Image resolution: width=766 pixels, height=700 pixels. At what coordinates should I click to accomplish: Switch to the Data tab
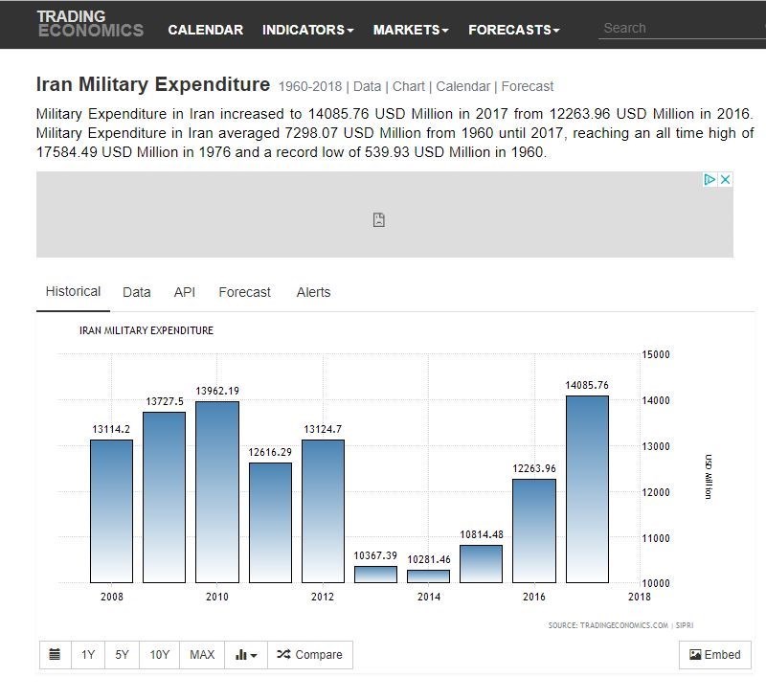click(136, 292)
